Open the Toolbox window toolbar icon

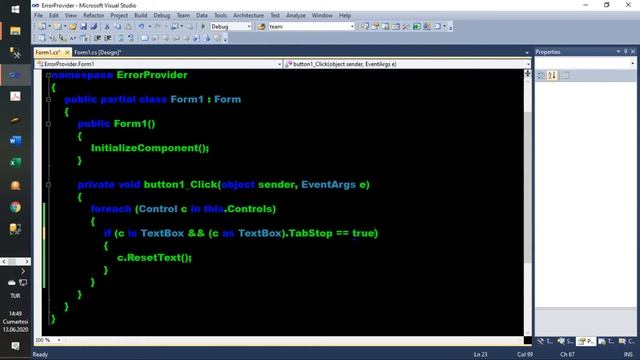point(406,27)
